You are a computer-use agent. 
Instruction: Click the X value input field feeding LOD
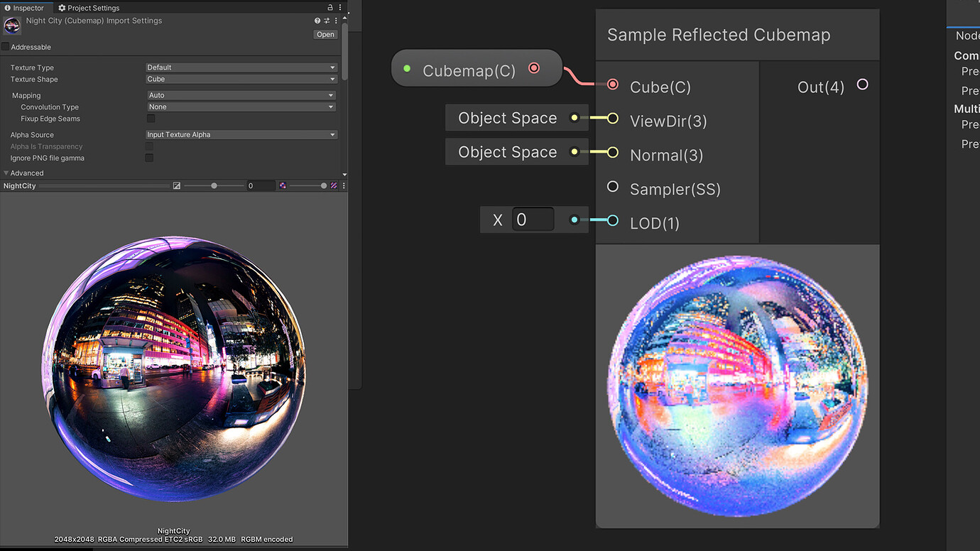tap(533, 219)
